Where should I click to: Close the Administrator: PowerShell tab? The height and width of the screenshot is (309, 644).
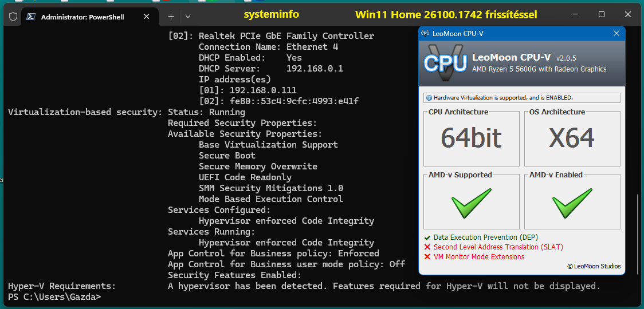point(147,17)
